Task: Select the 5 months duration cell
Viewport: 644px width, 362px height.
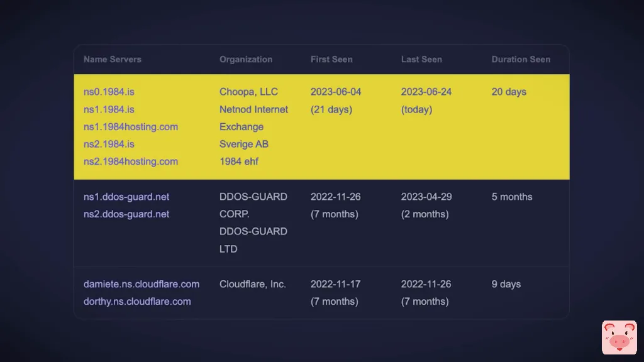Action: [512, 197]
